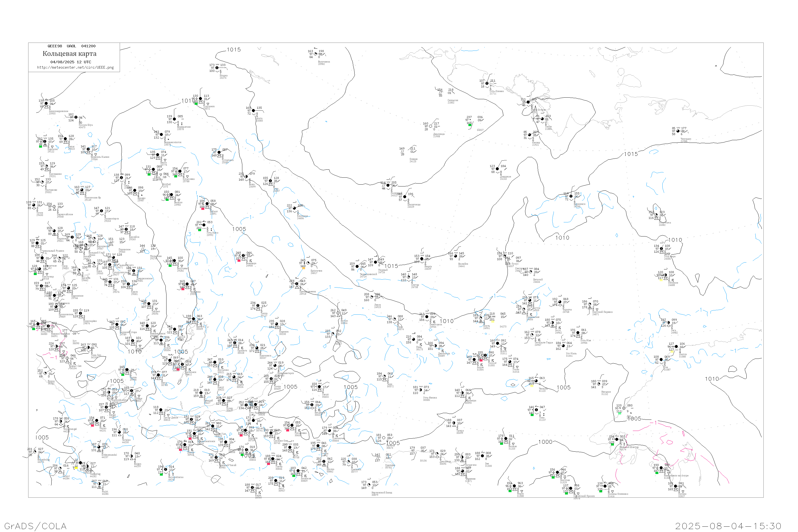Click the GrADS/COLA footer text
Screen dimensions: 798x532
point(35,526)
